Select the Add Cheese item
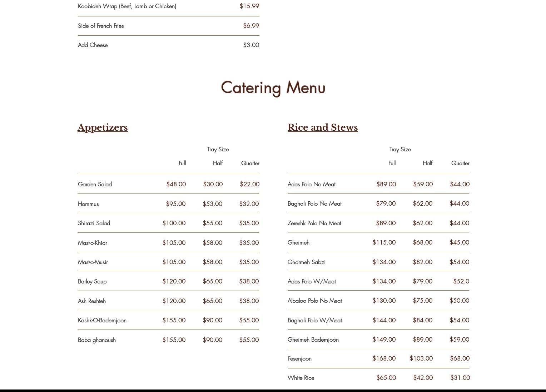This screenshot has width=546, height=392. tap(93, 45)
